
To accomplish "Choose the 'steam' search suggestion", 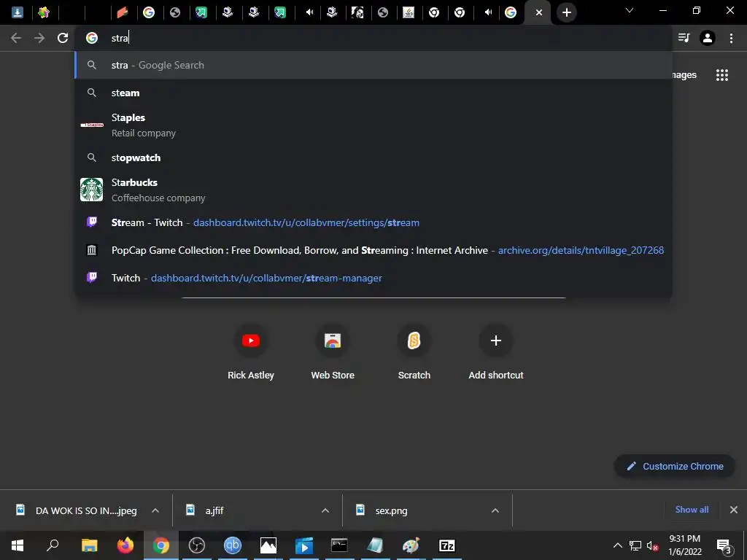I will [x=373, y=93].
